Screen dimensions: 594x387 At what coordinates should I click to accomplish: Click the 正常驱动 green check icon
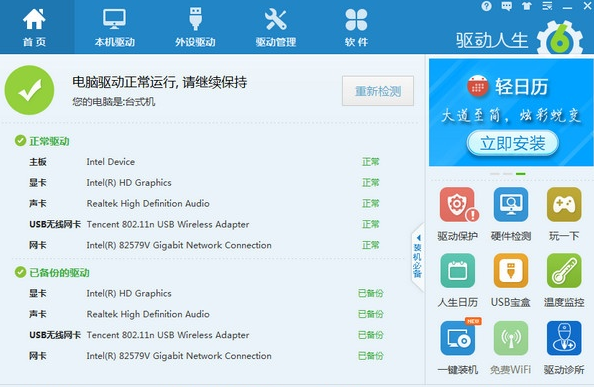[20, 141]
